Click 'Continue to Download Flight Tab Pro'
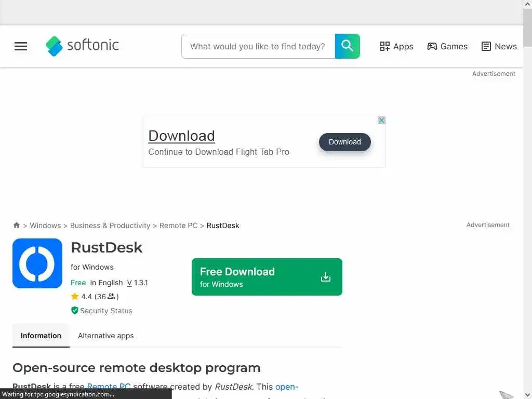 click(219, 152)
